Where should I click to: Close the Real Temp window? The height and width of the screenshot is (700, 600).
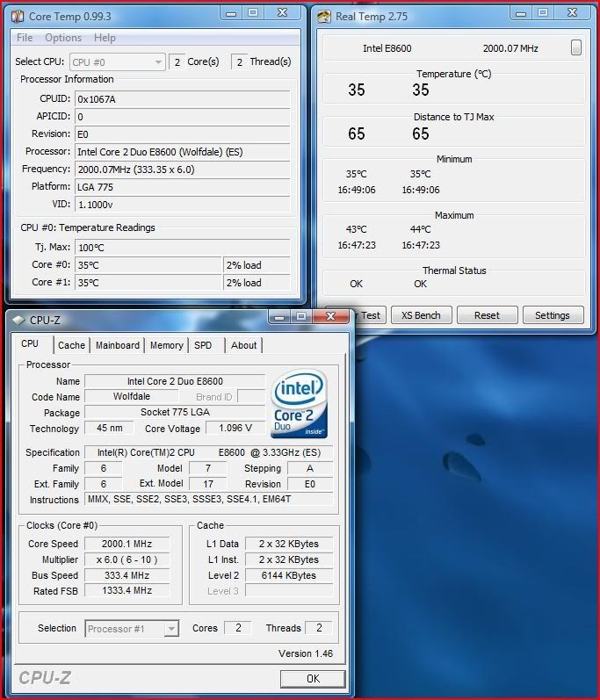click(x=572, y=13)
